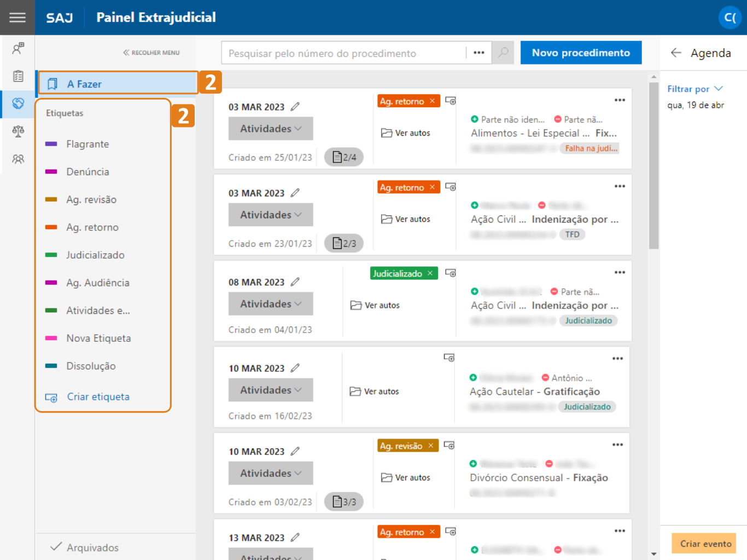This screenshot has width=747, height=560.
Task: Open 3/3 documents badge
Action: (x=344, y=501)
